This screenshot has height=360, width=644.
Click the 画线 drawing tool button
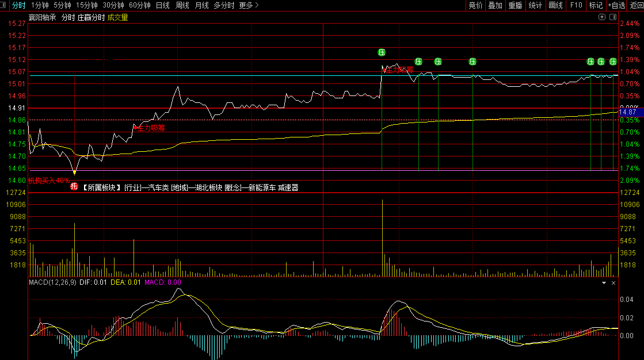555,5
